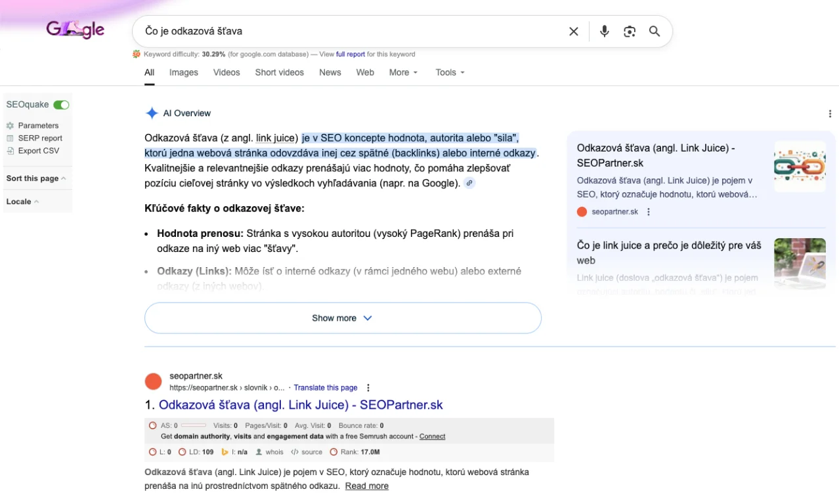This screenshot has height=504, width=839.
Task: Collapse the Locale section
Action: [22, 201]
